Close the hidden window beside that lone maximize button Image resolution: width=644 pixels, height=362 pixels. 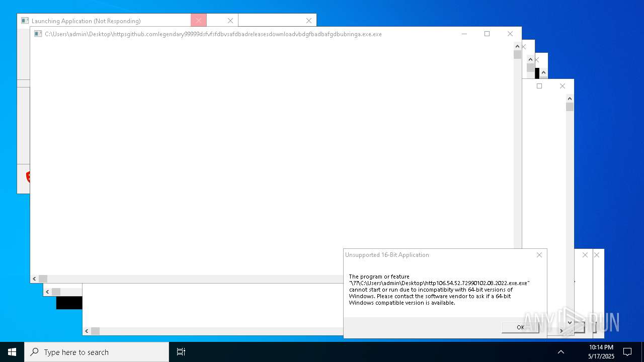[x=562, y=86]
